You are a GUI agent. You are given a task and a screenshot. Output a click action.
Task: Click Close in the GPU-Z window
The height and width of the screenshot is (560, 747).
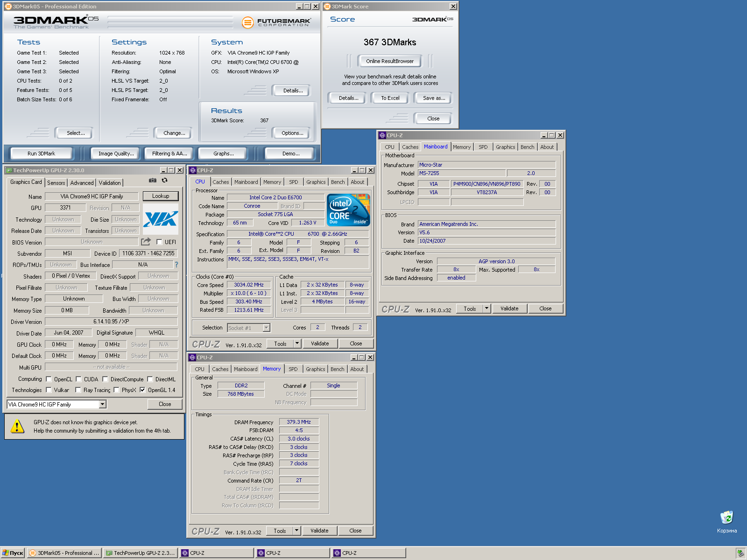pos(165,404)
